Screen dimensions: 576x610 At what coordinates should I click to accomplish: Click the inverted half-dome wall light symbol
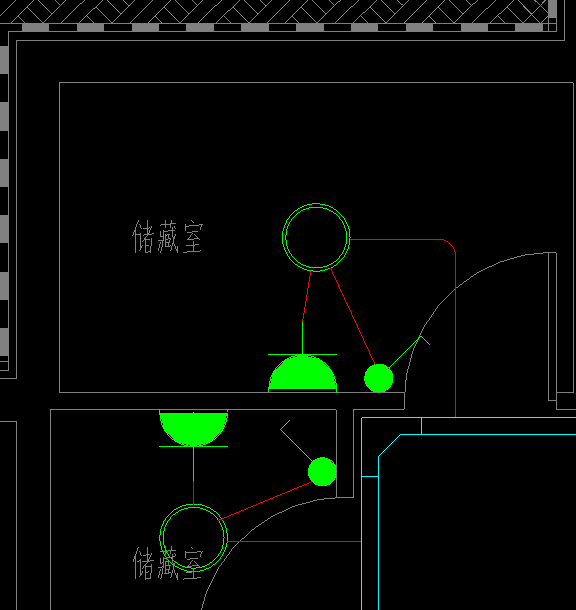click(x=193, y=428)
